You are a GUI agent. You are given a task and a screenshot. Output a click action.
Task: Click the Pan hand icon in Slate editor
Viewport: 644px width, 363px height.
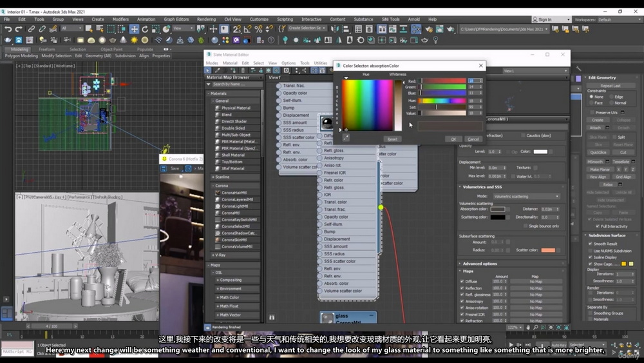point(528,328)
